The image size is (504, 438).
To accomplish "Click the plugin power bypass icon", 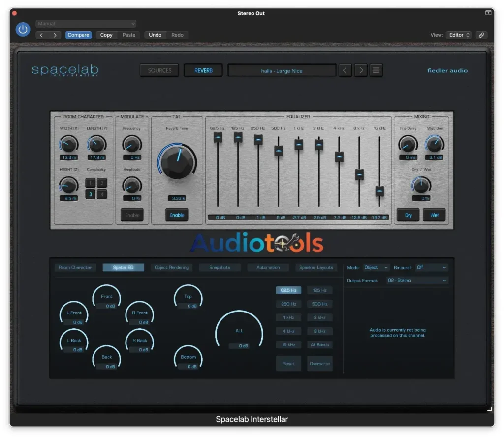I will click(x=23, y=30).
